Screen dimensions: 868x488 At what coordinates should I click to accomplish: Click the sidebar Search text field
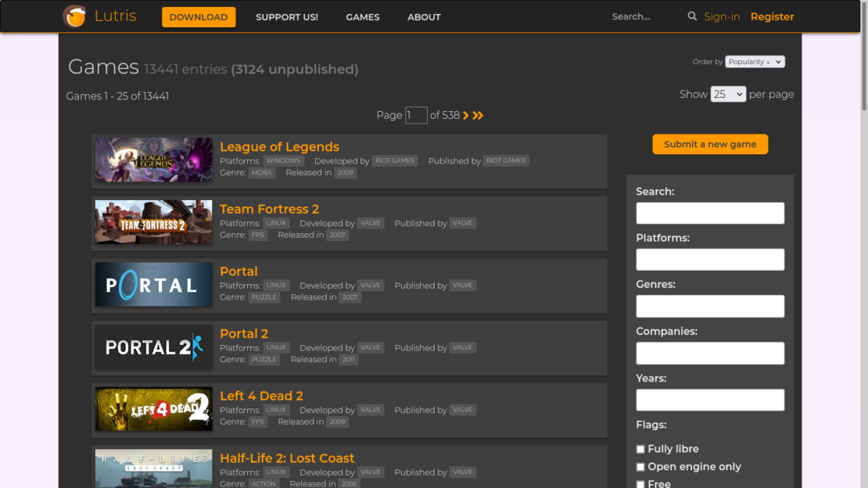[x=709, y=213]
